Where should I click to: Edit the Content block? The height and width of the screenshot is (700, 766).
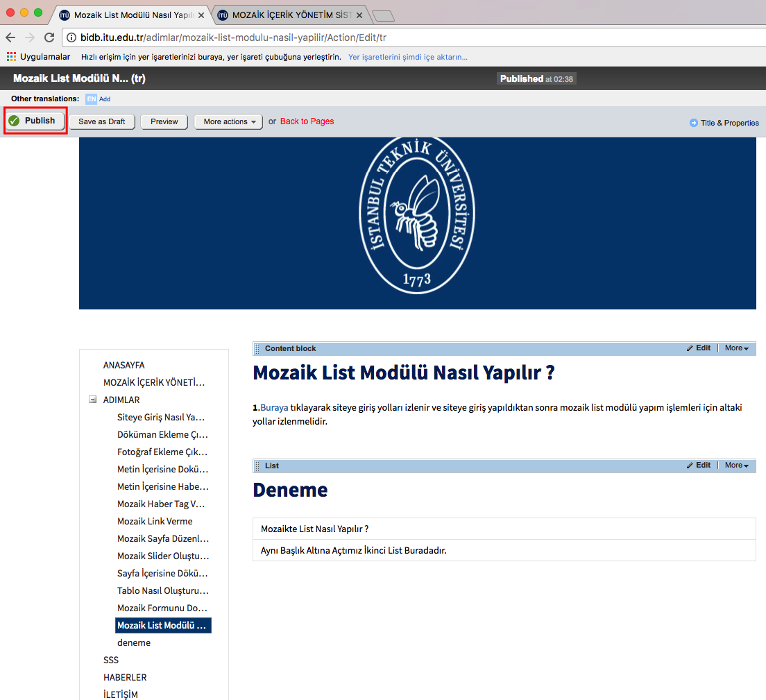coord(699,348)
